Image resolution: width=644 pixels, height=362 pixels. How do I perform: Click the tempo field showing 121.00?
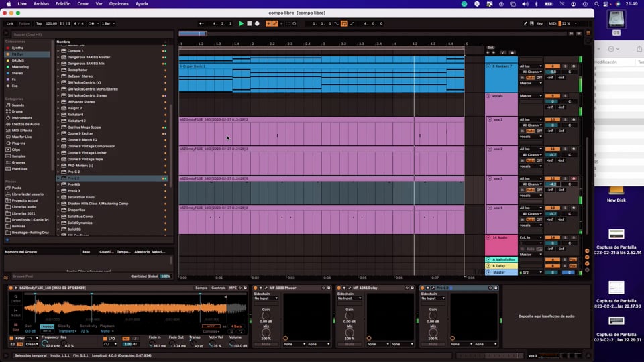point(52,24)
